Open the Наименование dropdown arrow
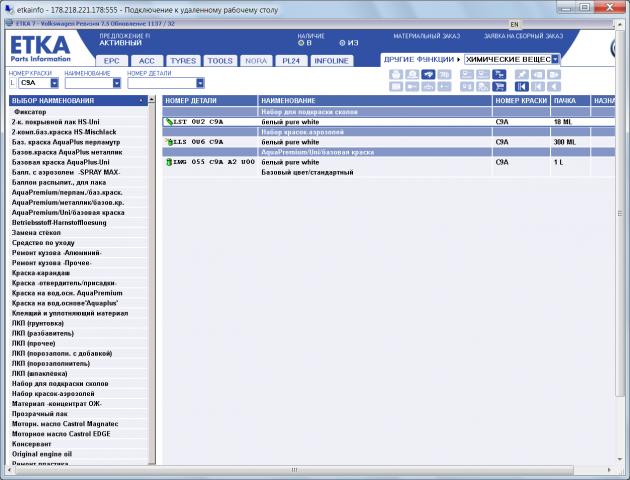The width and height of the screenshot is (630, 480). pyautogui.click(x=117, y=83)
